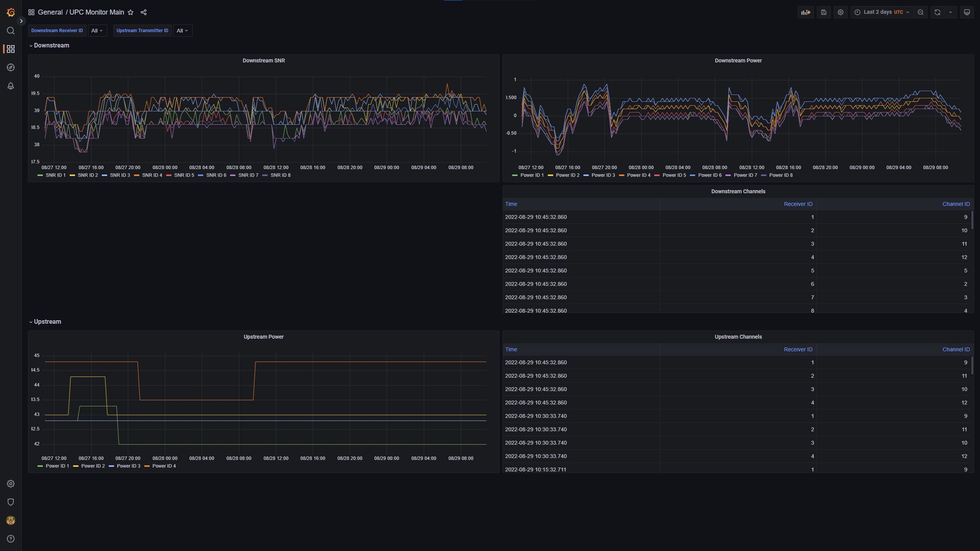Open the Upstream Power panel title menu
The height and width of the screenshot is (551, 980).
click(x=263, y=337)
